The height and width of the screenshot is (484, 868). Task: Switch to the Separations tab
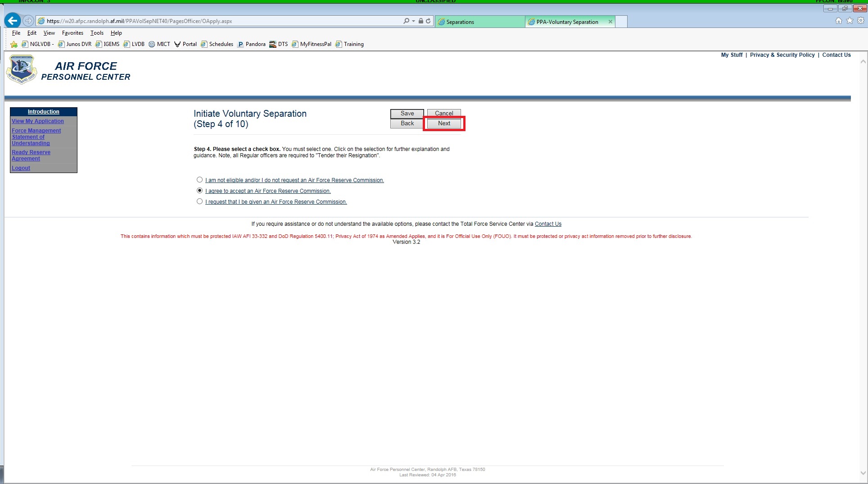(480, 22)
